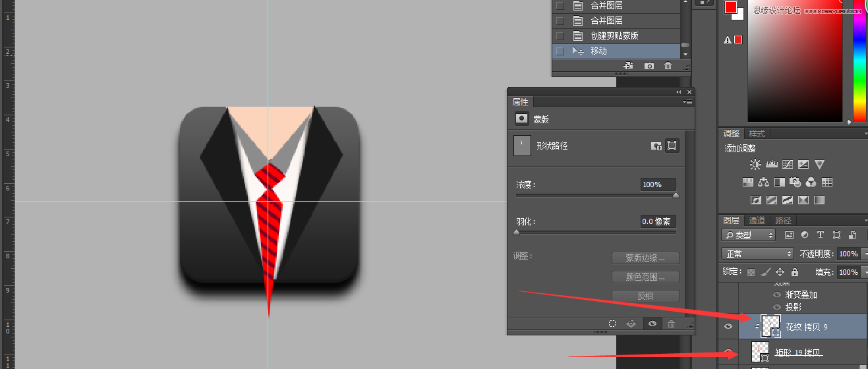868x369 pixels.
Task: Add pixel mask in Properties panel
Action: pos(656,146)
